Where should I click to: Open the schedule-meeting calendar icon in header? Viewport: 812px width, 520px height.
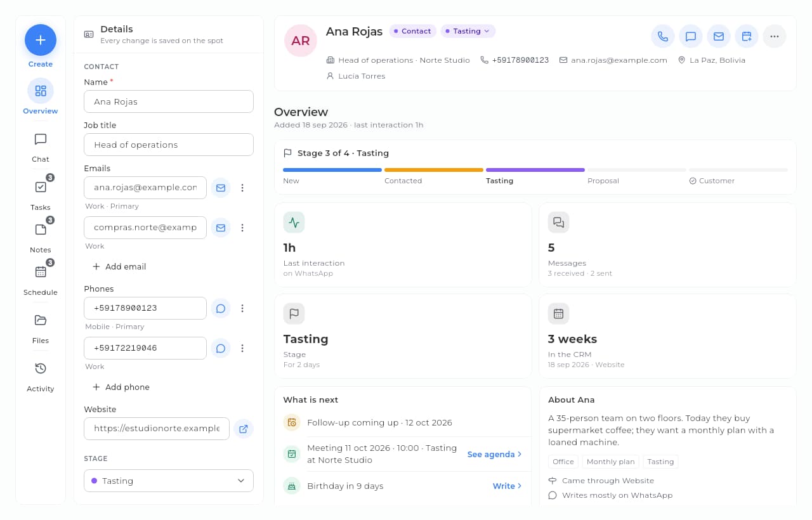point(747,36)
